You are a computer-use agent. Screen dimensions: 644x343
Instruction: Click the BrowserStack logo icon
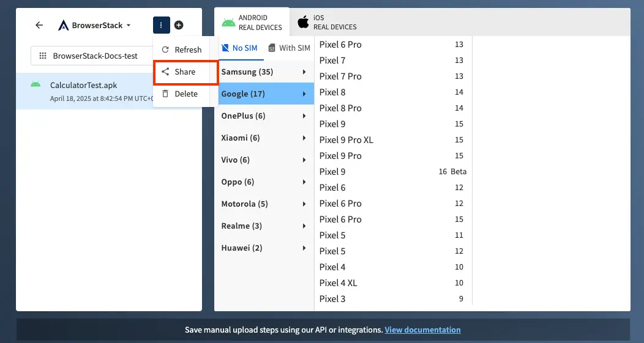point(64,26)
